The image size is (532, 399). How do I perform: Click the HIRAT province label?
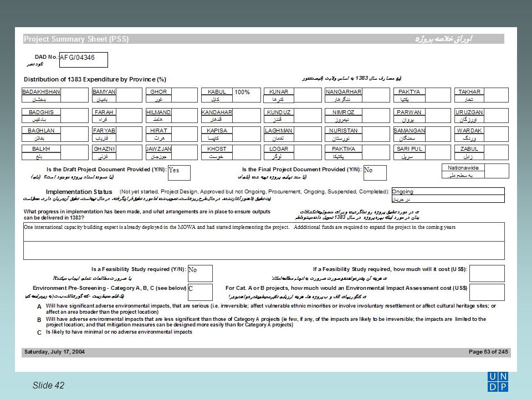point(158,130)
